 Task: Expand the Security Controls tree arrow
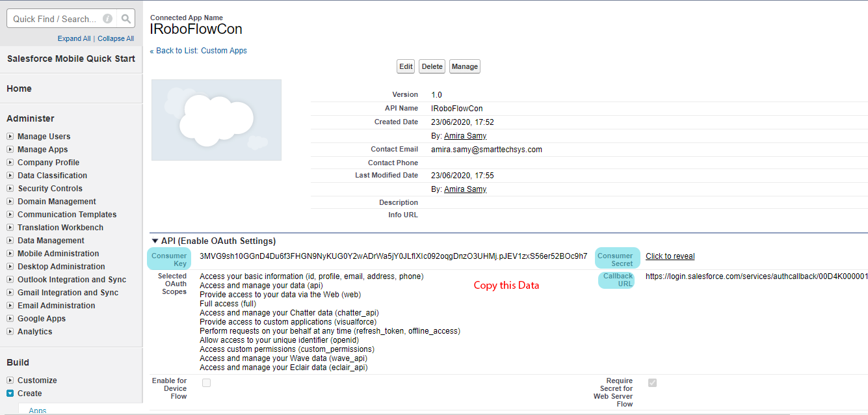coord(10,189)
